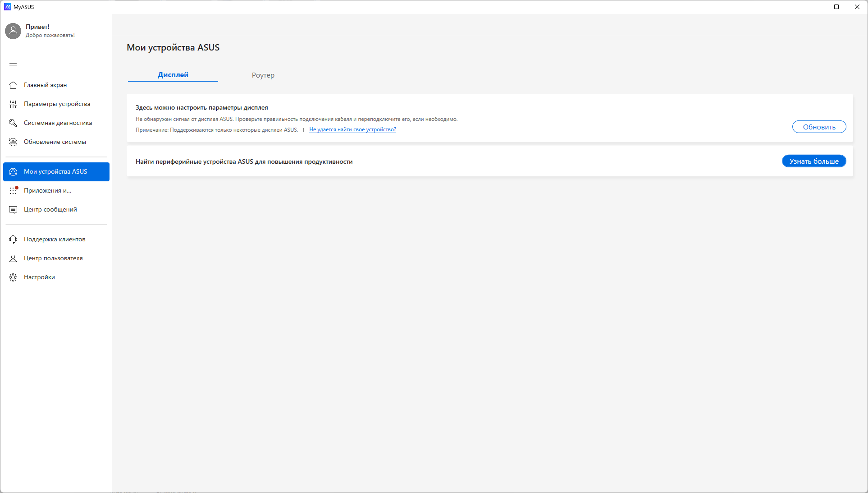This screenshot has width=868, height=493.
Task: Maximize the MyASUS window
Action: [x=836, y=7]
